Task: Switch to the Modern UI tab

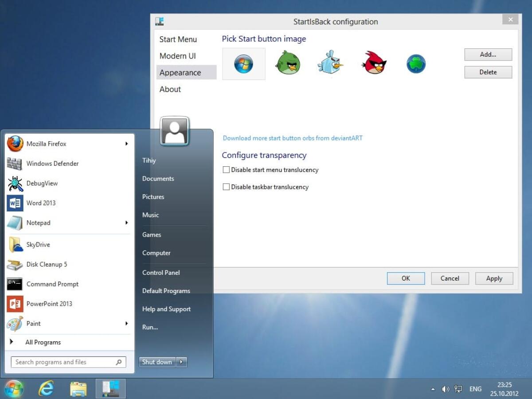Action: point(177,56)
